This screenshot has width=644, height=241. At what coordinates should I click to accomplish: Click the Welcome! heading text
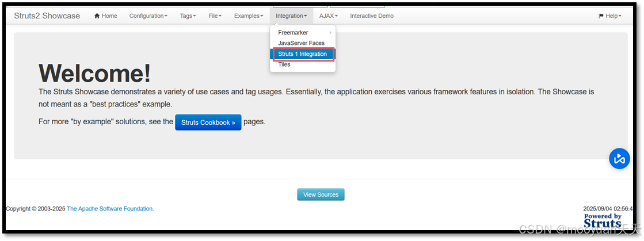click(x=94, y=74)
